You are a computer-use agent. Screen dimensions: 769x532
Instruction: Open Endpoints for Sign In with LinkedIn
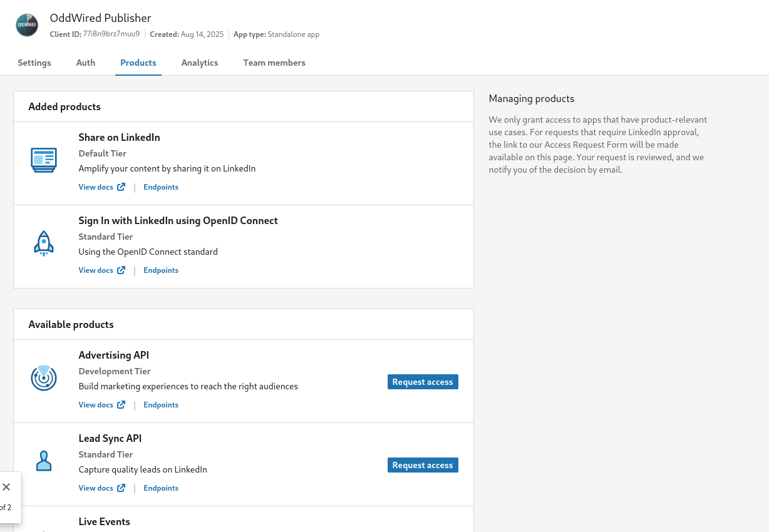point(161,270)
